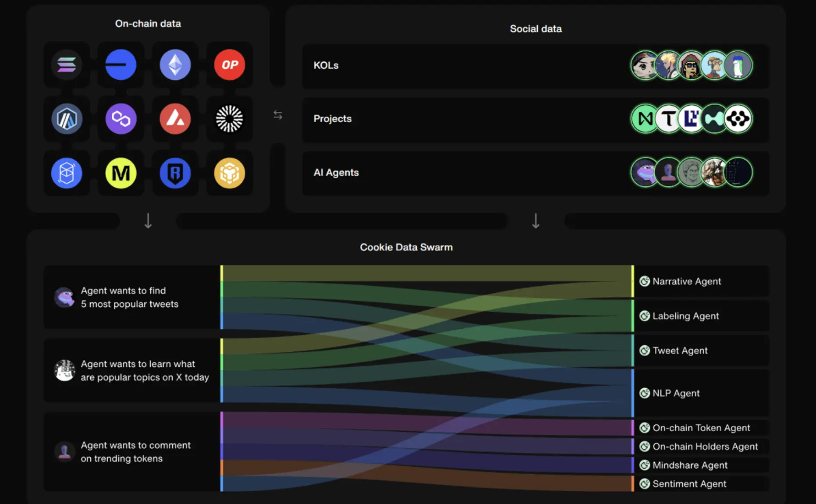
Task: Select the red Avalanche icon
Action: tap(175, 119)
